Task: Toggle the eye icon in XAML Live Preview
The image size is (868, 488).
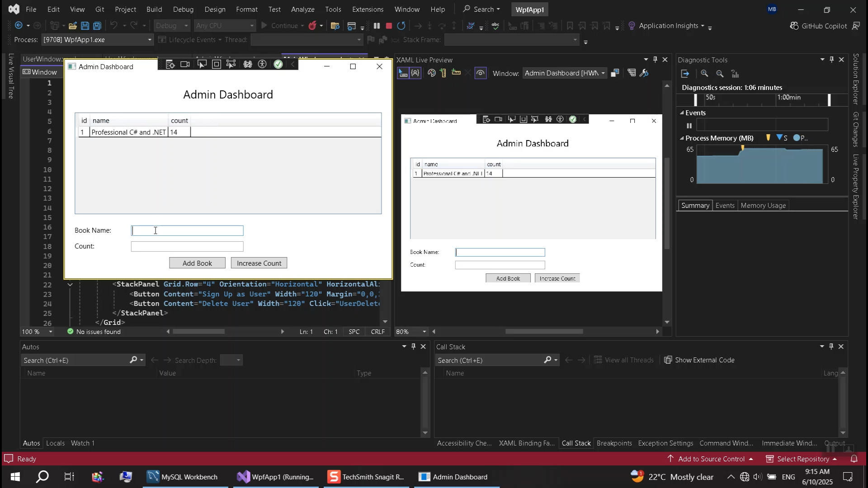Action: [480, 73]
